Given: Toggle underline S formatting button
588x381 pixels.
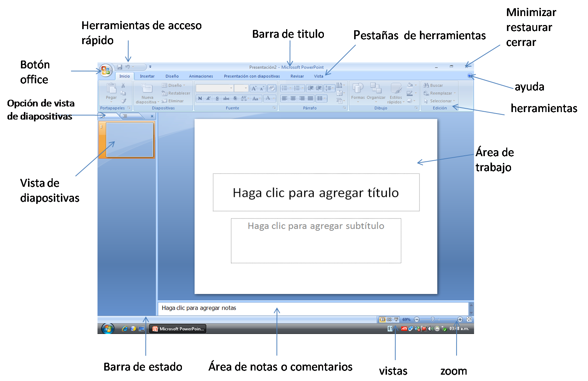Looking at the screenshot, I should tap(217, 99).
